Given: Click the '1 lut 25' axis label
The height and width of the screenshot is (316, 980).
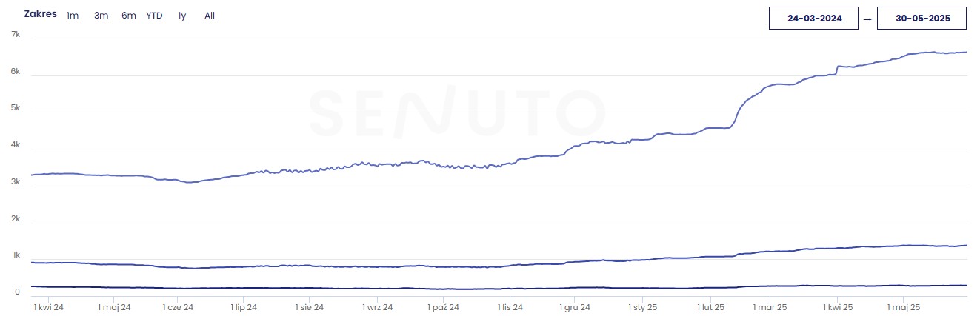Looking at the screenshot, I should (x=710, y=306).
